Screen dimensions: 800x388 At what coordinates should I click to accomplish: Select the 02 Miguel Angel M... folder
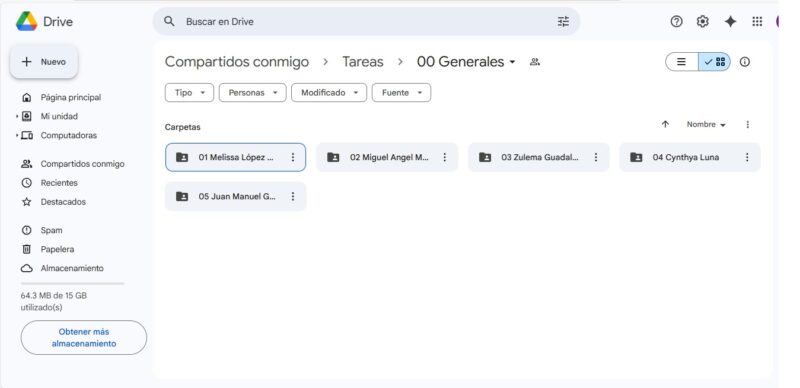coord(387,157)
